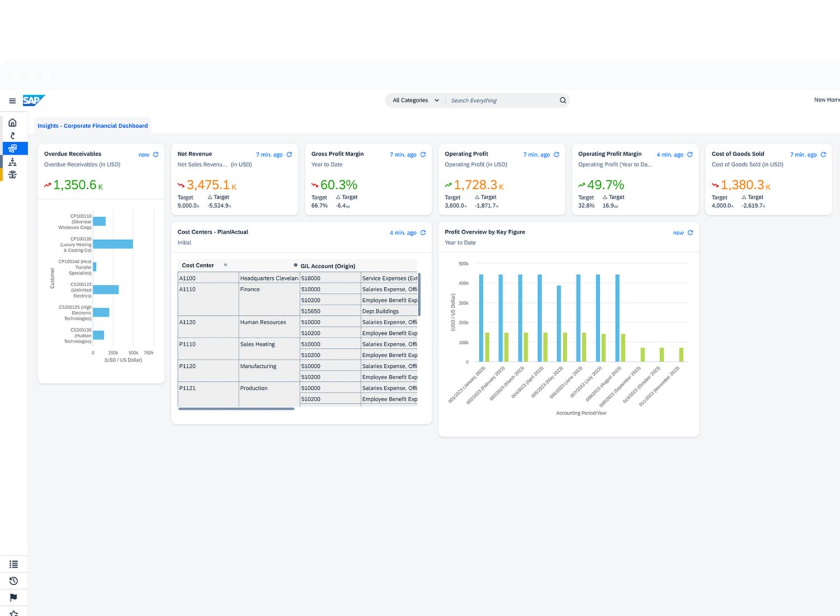Refresh the Profit Overview by Key Figure chart
Image resolution: width=840 pixels, height=616 pixels.
click(x=690, y=232)
